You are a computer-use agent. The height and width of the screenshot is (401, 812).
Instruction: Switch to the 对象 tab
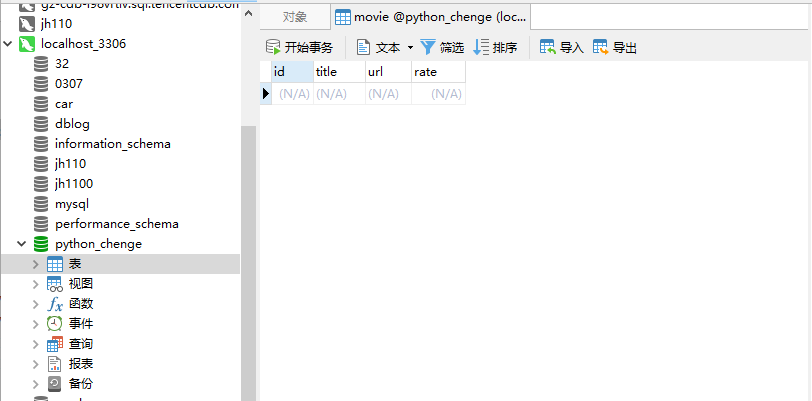tap(295, 17)
